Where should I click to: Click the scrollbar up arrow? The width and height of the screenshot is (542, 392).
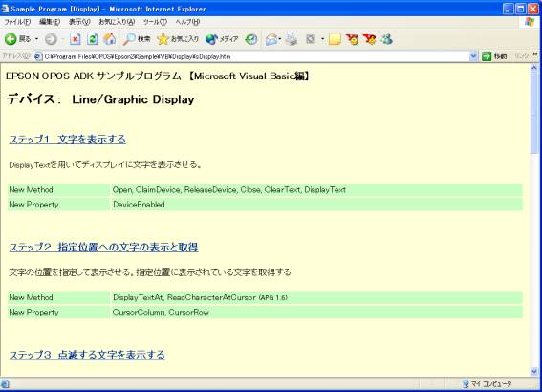[x=534, y=69]
